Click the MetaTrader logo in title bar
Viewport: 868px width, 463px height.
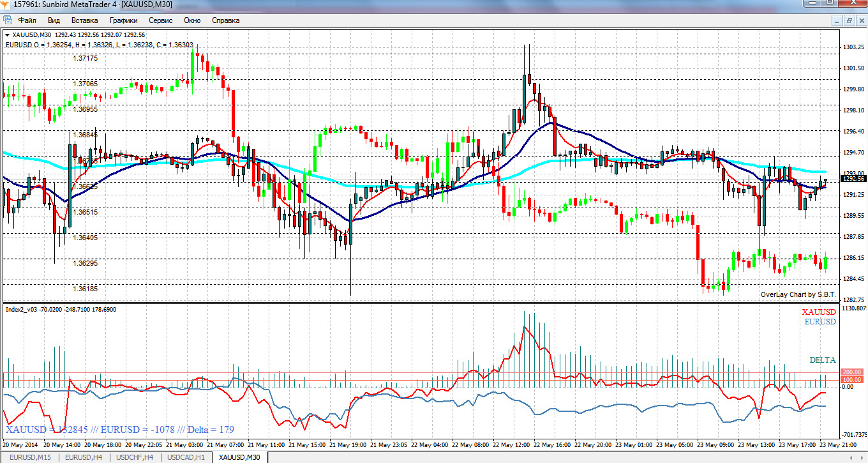click(6, 4)
